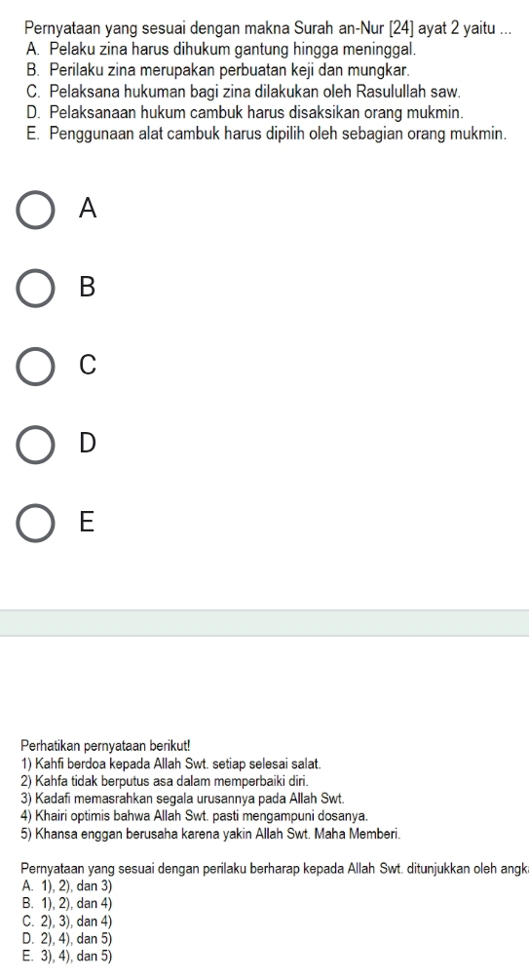Viewport: 529px width, 980px height.
Task: Click statement 5 about Khansa enggan berusaha
Action: click(209, 834)
